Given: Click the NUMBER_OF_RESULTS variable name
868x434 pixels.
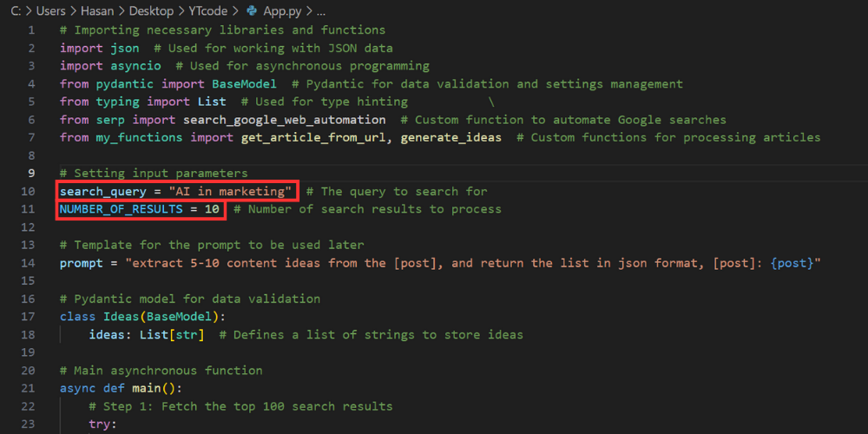Looking at the screenshot, I should coord(122,209).
